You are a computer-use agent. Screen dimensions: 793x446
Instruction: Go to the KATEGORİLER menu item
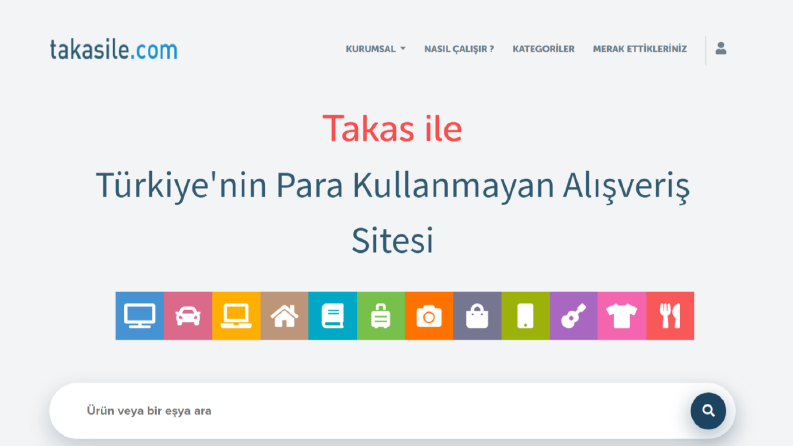(x=543, y=49)
